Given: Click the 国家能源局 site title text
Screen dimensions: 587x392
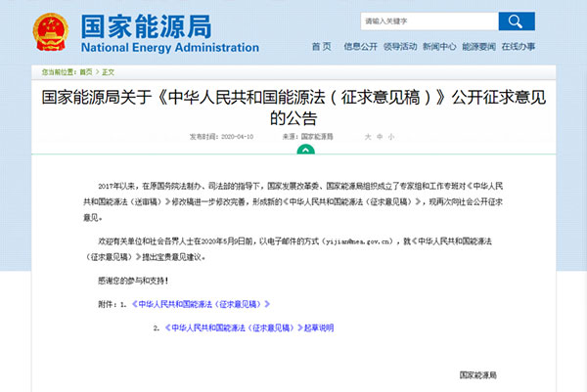Looking at the screenshot, I should [x=147, y=26].
